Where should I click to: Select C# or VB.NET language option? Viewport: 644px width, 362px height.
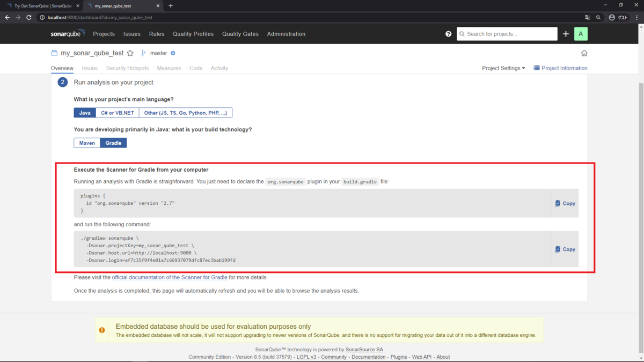117,113
